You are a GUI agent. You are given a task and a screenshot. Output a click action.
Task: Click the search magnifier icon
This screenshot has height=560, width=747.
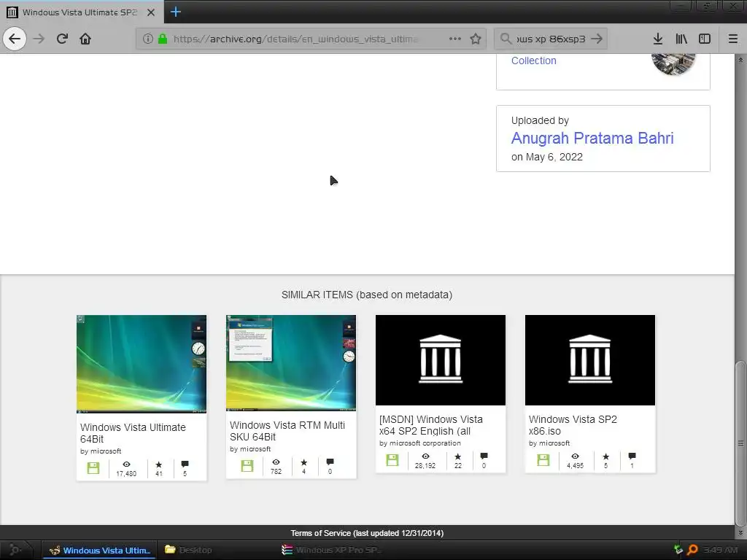click(x=506, y=39)
